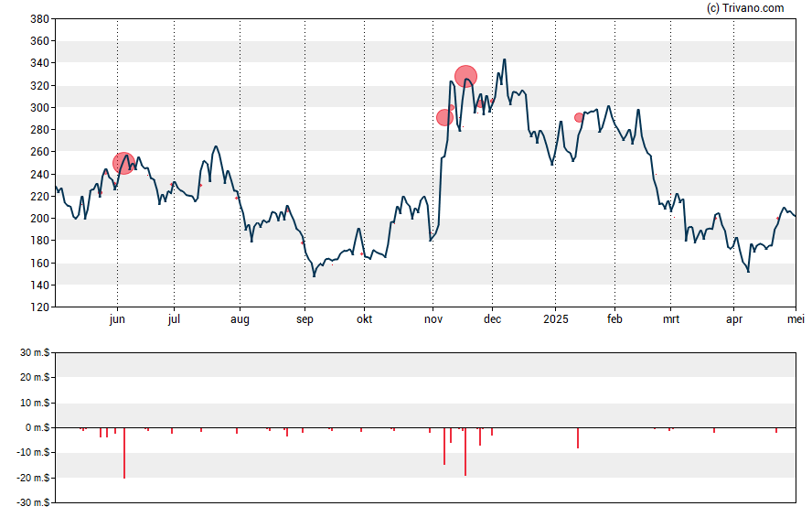Click the 'sep' x-axis label

(305, 319)
